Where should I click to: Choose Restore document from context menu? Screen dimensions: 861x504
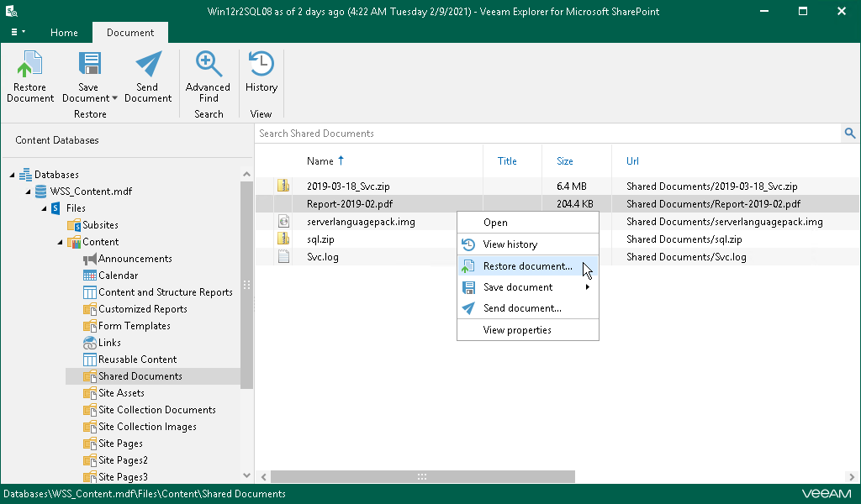pos(527,266)
